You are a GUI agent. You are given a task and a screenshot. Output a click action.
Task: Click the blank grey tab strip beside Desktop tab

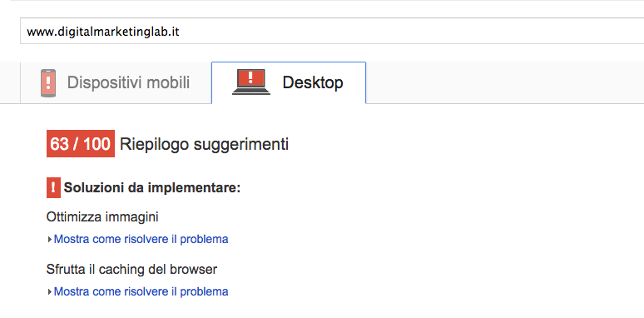[x=505, y=82]
